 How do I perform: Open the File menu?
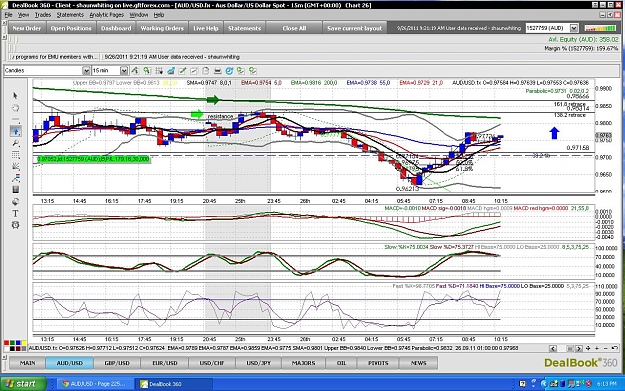[8, 15]
